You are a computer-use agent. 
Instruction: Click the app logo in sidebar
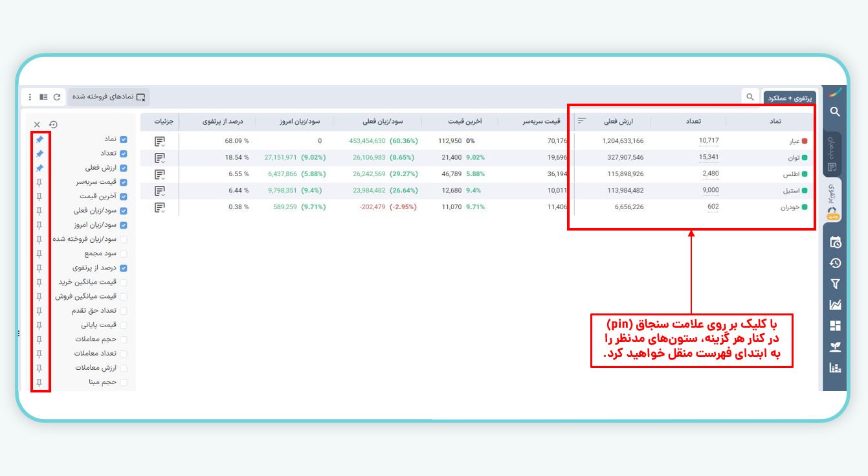(x=836, y=93)
